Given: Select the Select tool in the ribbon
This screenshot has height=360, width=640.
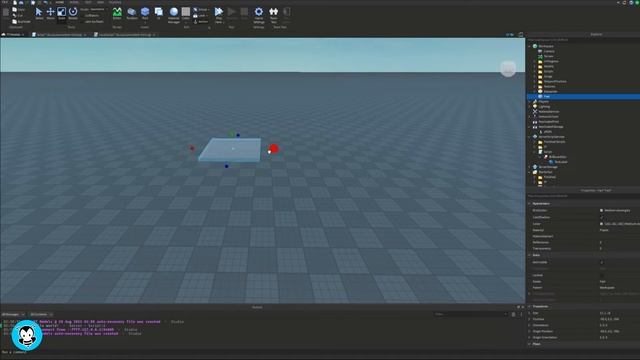Looking at the screenshot, I should 39,13.
